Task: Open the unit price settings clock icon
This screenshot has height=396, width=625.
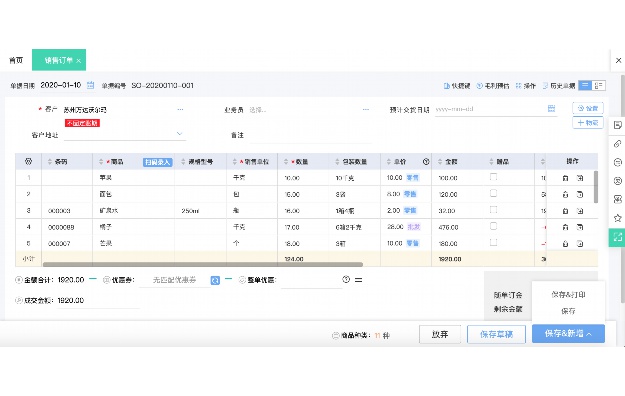Action: [x=426, y=162]
